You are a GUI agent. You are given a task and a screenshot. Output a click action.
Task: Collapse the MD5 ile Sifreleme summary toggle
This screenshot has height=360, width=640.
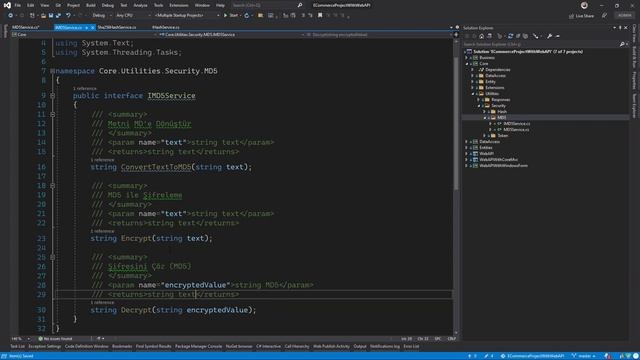point(52,186)
